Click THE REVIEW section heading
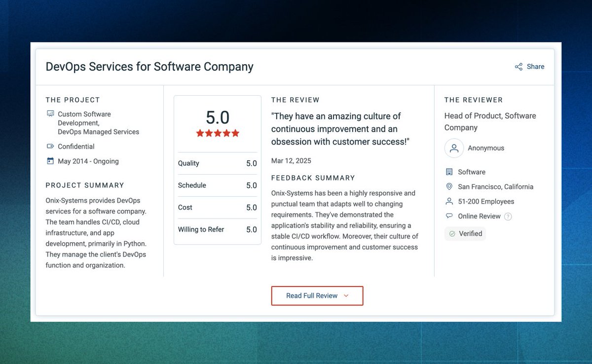Viewport: 592px width, 364px height. 296,100
